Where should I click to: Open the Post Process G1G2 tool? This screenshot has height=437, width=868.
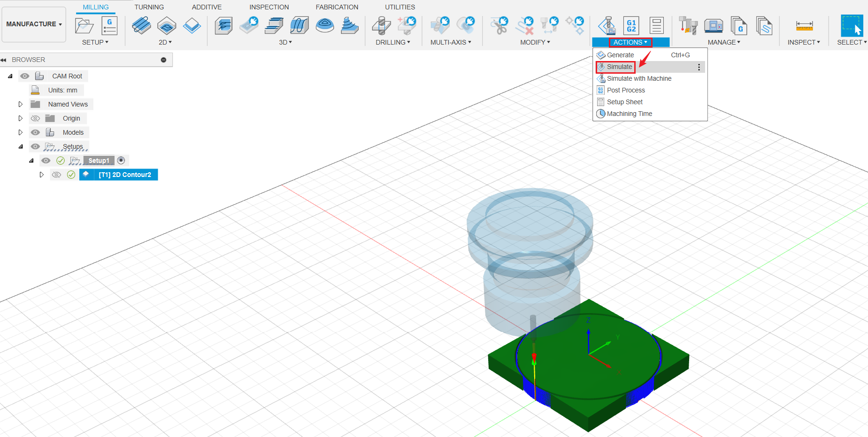[631, 26]
